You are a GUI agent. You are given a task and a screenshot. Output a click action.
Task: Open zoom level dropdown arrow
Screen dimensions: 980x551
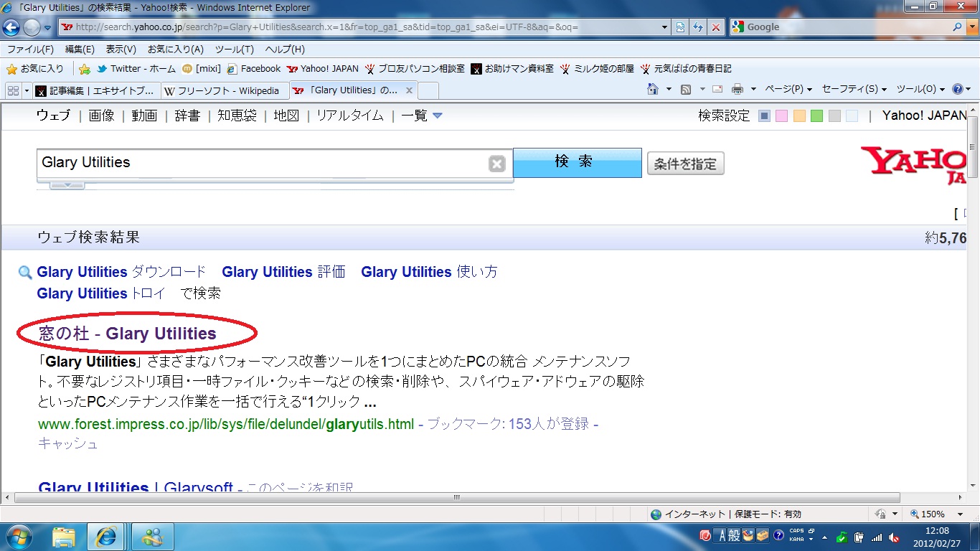click(961, 514)
